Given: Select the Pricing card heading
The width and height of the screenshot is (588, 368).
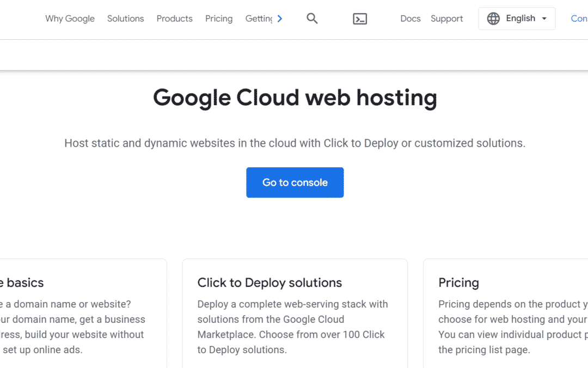Looking at the screenshot, I should (458, 283).
